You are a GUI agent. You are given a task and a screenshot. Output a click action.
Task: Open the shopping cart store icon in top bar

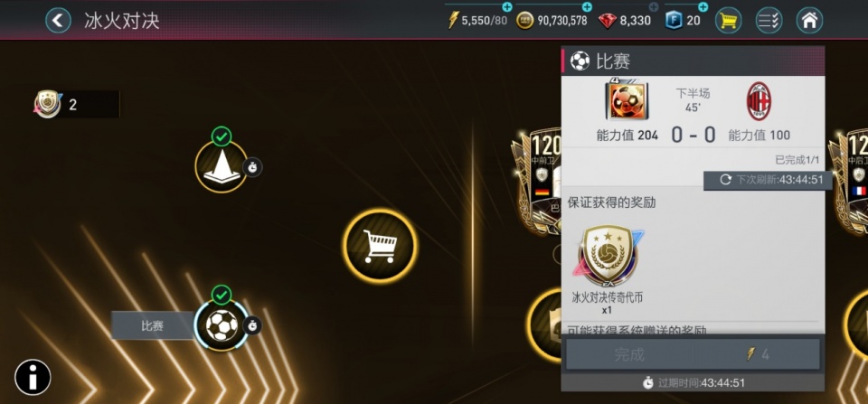(x=728, y=21)
